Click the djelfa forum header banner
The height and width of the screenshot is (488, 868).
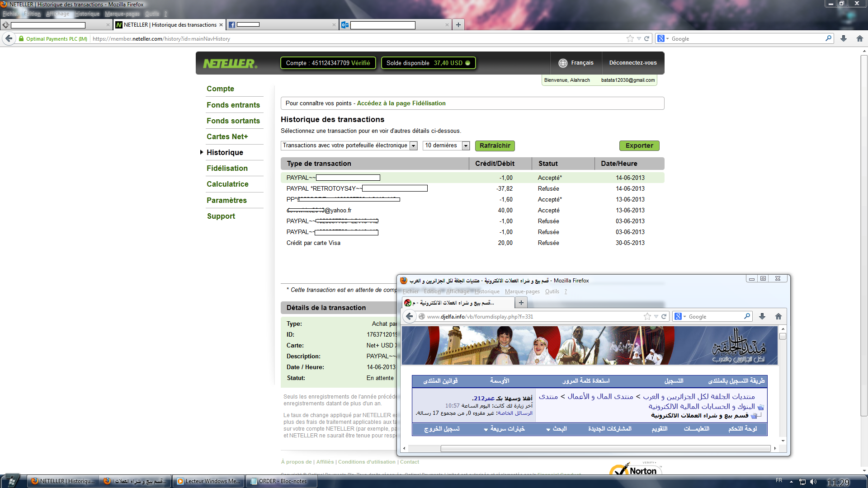(590, 346)
